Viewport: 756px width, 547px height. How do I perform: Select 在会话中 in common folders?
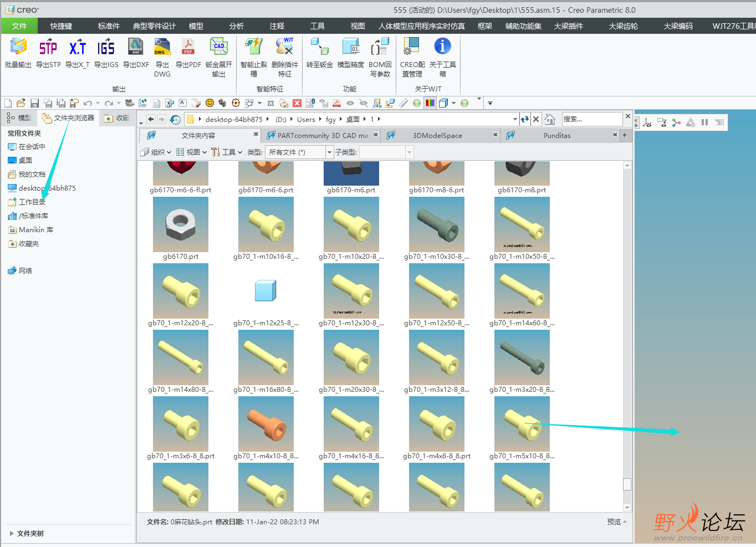coord(27,147)
